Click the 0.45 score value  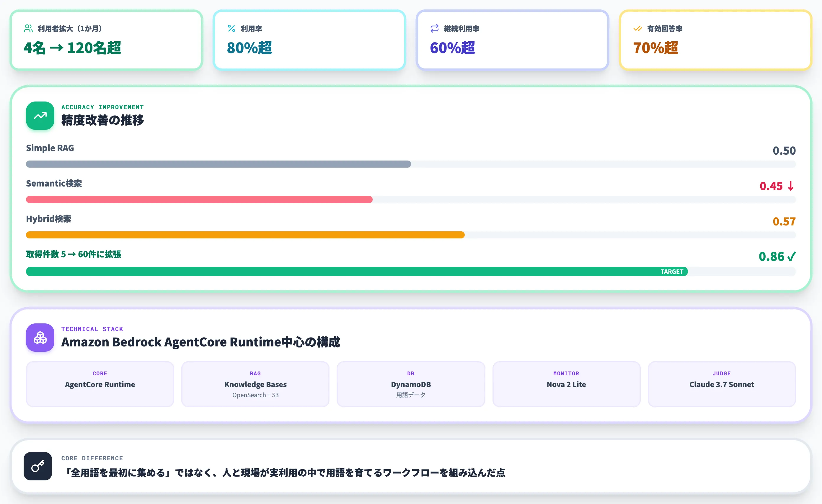tap(771, 186)
